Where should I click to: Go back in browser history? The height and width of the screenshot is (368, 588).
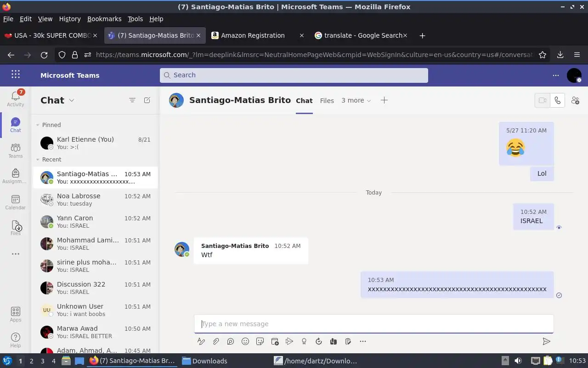[11, 55]
